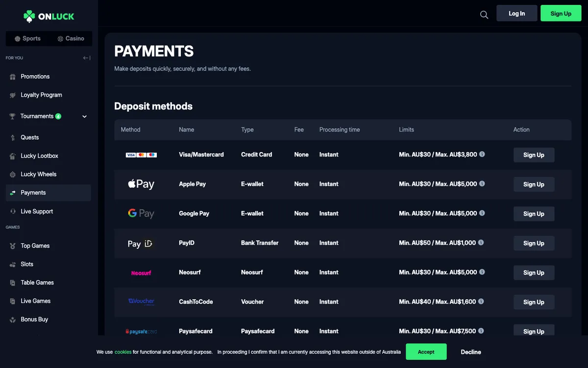Click the OnLuck clover logo
This screenshot has width=588, height=368.
[49, 16]
